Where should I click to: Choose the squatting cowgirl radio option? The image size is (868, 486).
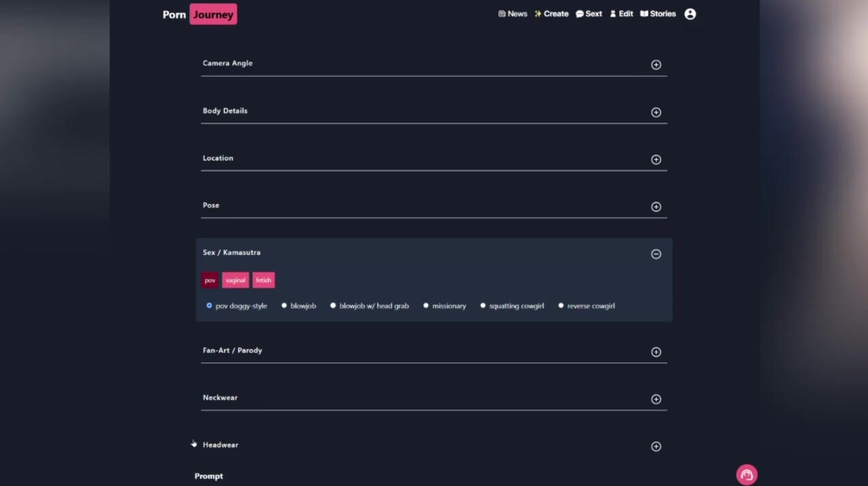[483, 306]
